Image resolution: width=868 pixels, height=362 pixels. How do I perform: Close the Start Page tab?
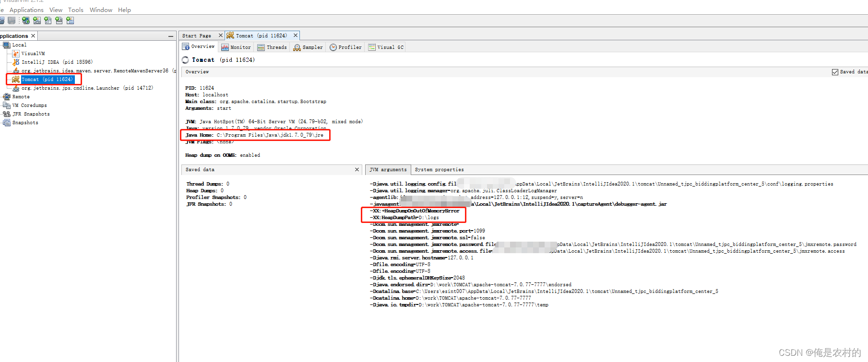[221, 35]
